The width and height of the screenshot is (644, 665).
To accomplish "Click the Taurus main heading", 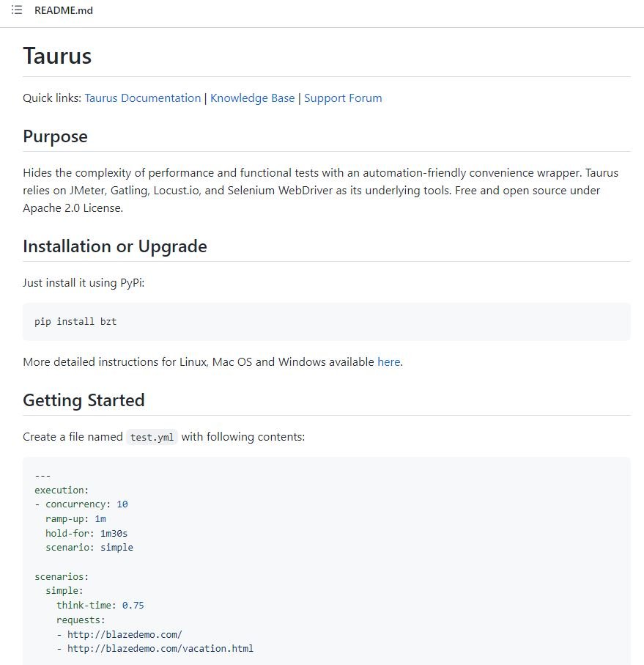I will (57, 56).
